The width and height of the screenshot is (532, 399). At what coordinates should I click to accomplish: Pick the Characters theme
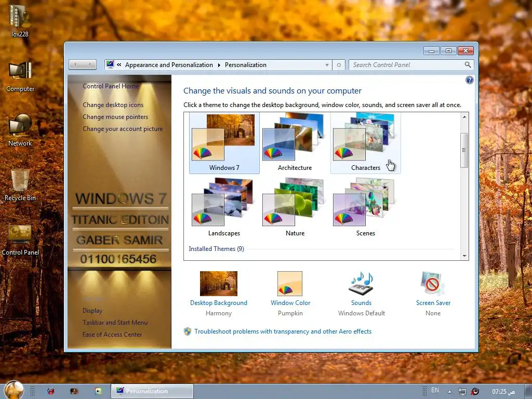click(x=365, y=142)
